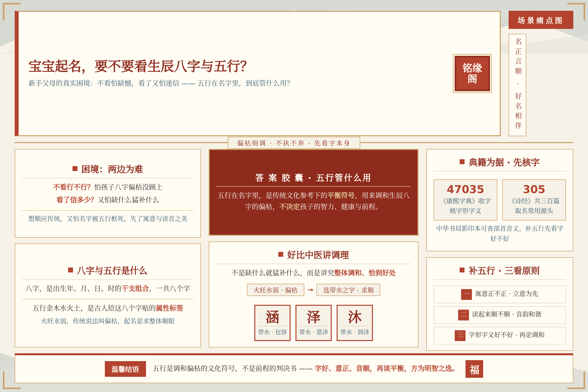The width and height of the screenshot is (588, 392).
Task: Click the red arrow between the tags
Action: point(310,290)
